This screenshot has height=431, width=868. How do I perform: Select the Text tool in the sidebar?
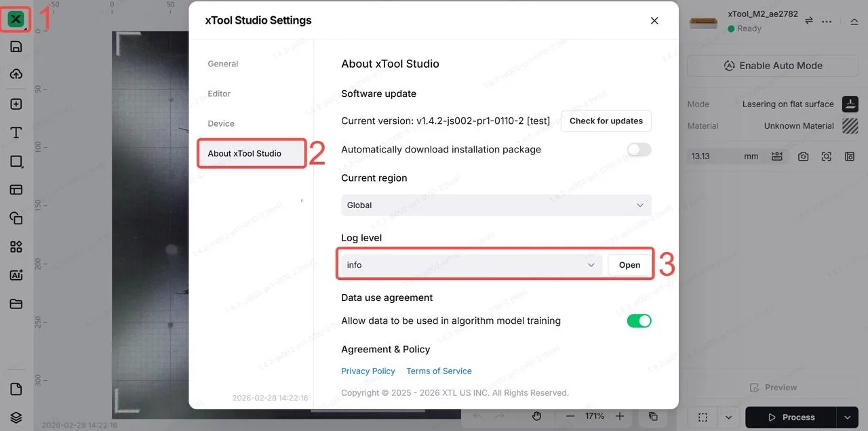click(x=16, y=133)
